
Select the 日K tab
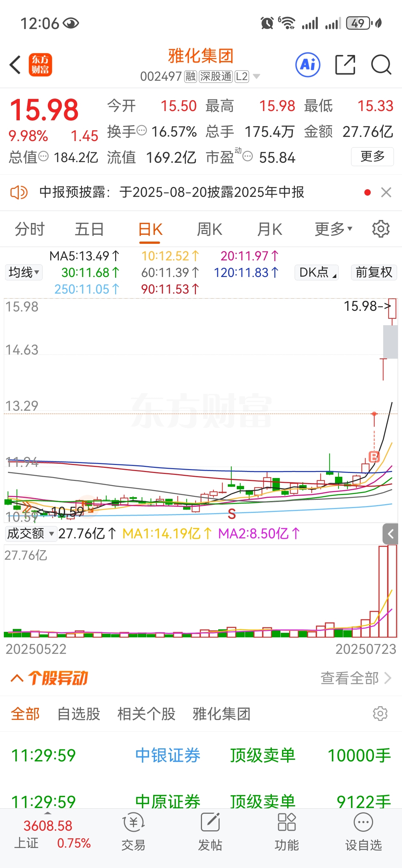coord(150,229)
